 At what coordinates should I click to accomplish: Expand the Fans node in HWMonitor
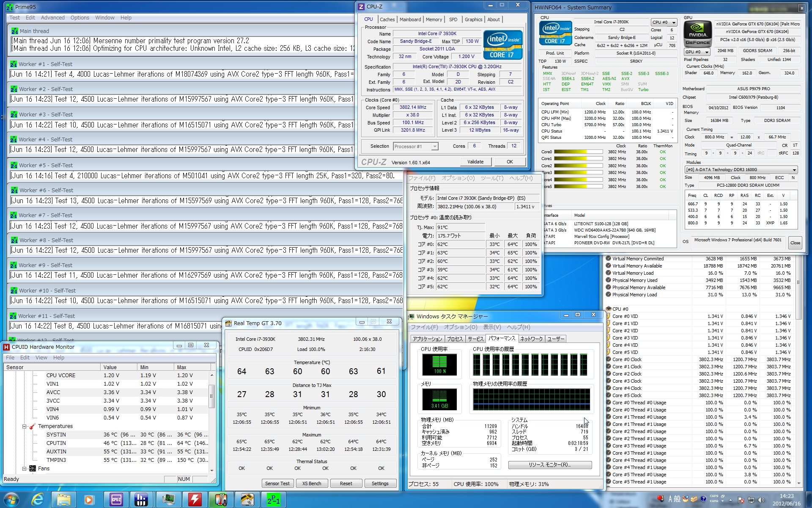[x=25, y=469]
